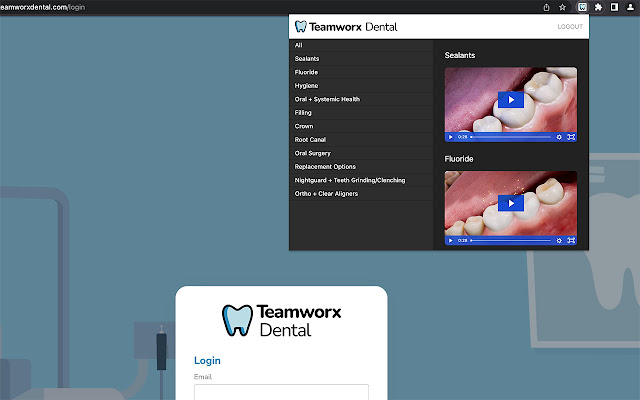Bookmark this page with the star icon

562,7
